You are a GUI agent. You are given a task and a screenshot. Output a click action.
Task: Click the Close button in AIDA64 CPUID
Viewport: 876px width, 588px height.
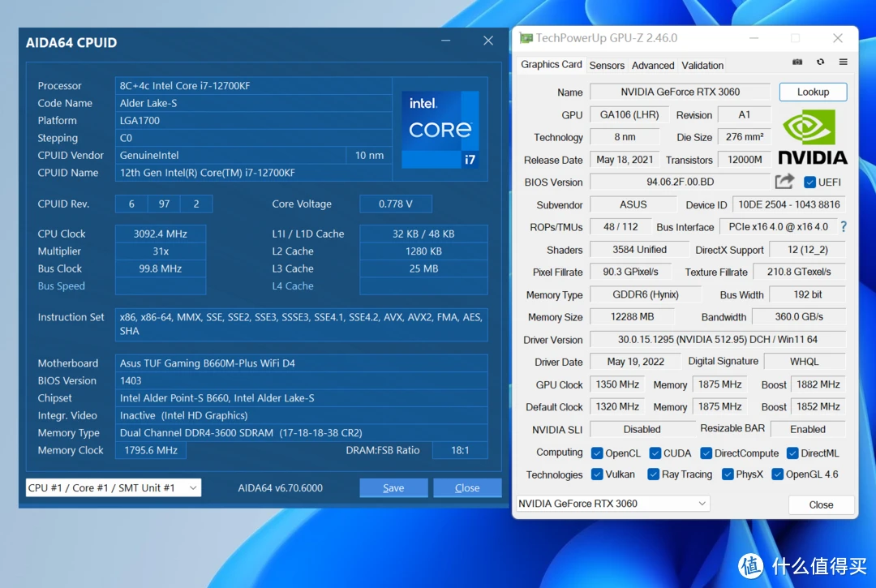[x=467, y=487]
